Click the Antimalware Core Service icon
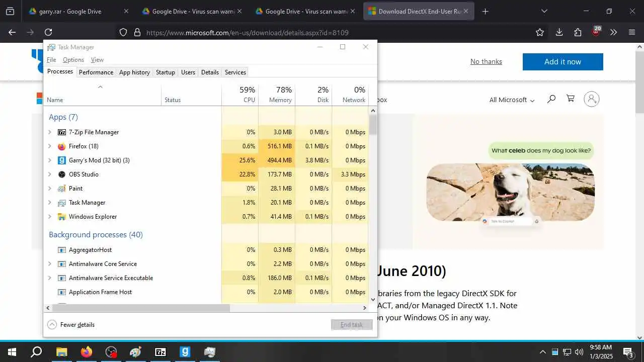 [62, 264]
